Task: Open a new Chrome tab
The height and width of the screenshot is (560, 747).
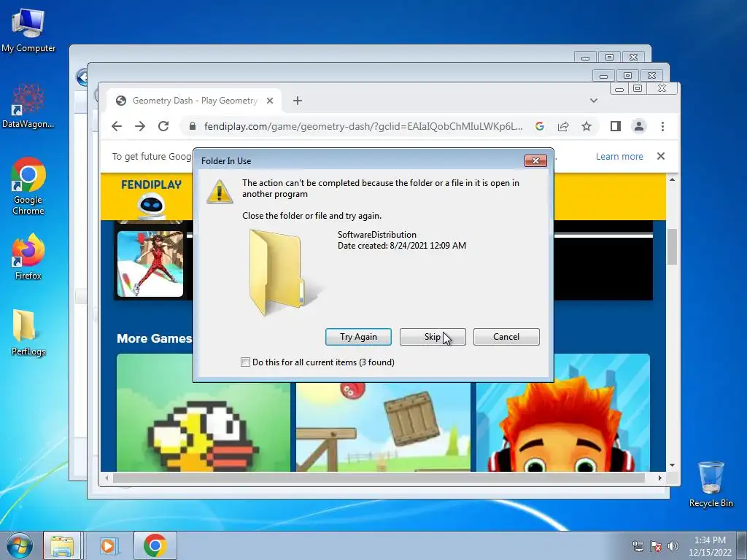Action: coord(298,101)
